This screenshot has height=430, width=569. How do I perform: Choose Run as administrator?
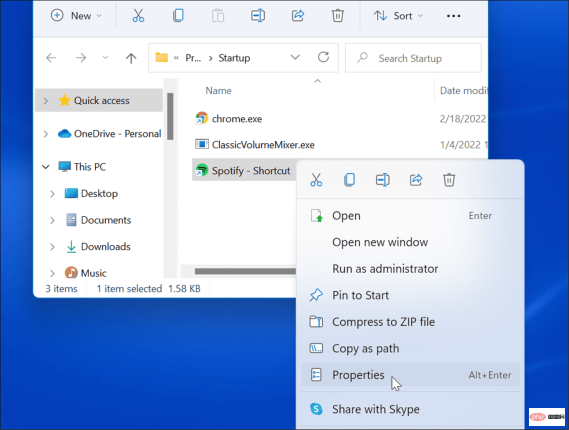click(410, 269)
